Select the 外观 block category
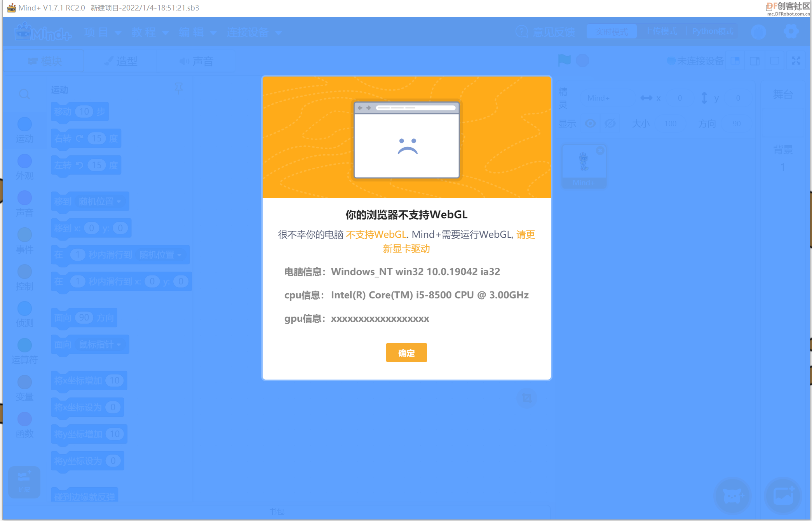812x521 pixels. (24, 167)
